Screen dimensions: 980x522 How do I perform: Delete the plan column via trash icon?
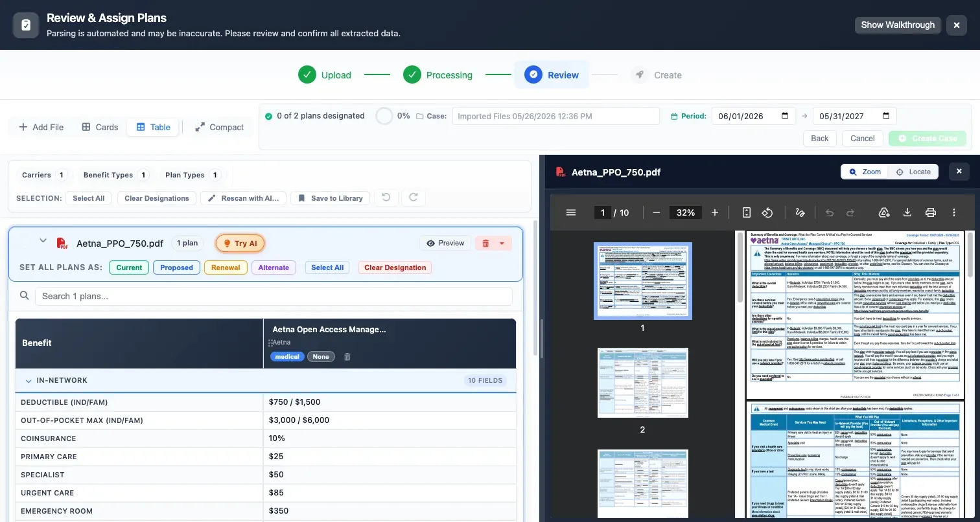tap(347, 357)
